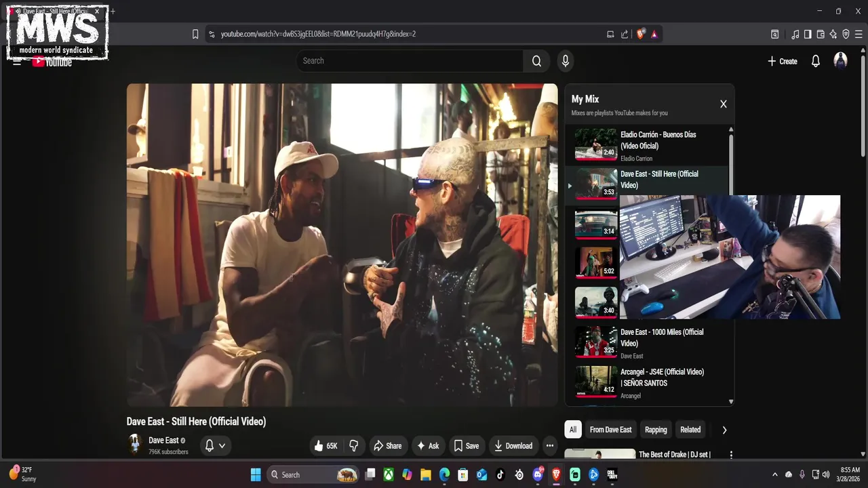Open more actions ellipsis below video

coord(550,446)
